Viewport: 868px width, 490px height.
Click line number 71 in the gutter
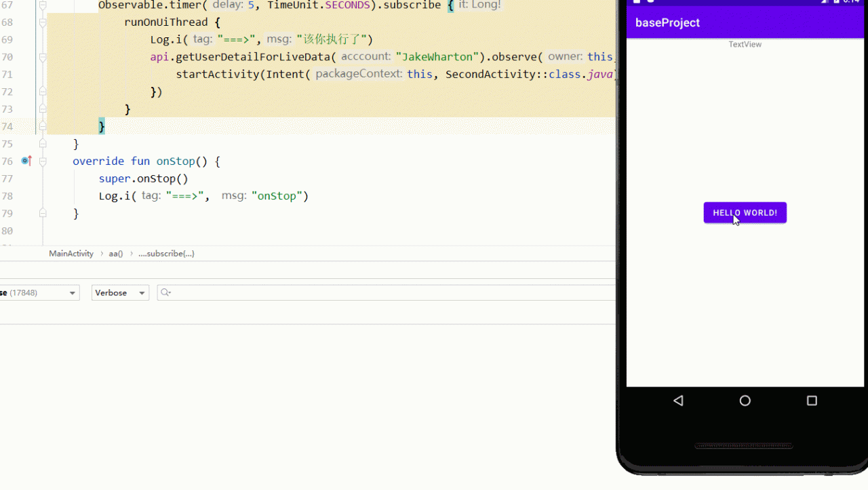pyautogui.click(x=7, y=75)
